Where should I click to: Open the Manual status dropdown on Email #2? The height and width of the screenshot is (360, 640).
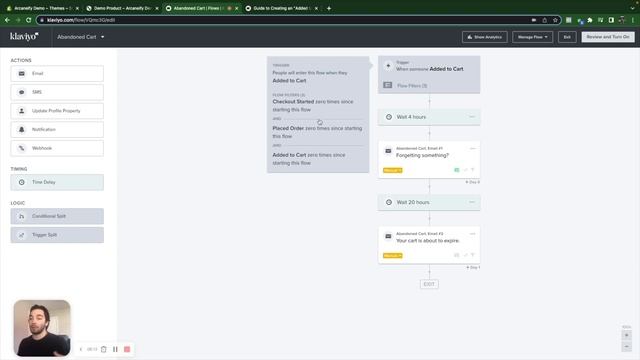pyautogui.click(x=393, y=256)
